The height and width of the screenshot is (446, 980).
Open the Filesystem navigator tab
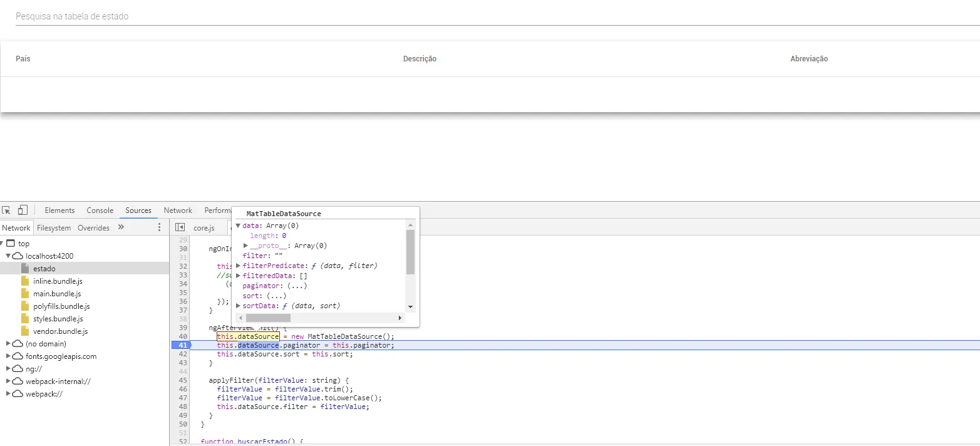click(x=54, y=228)
